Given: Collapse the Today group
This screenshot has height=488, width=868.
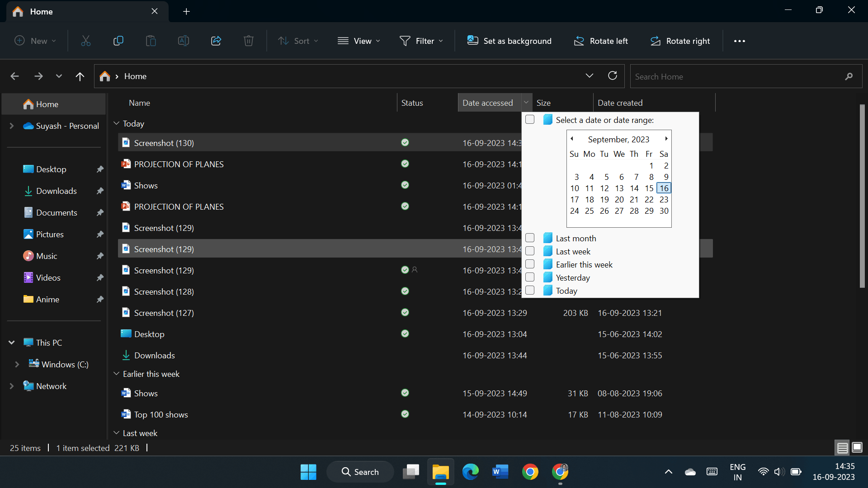Looking at the screenshot, I should (x=116, y=123).
